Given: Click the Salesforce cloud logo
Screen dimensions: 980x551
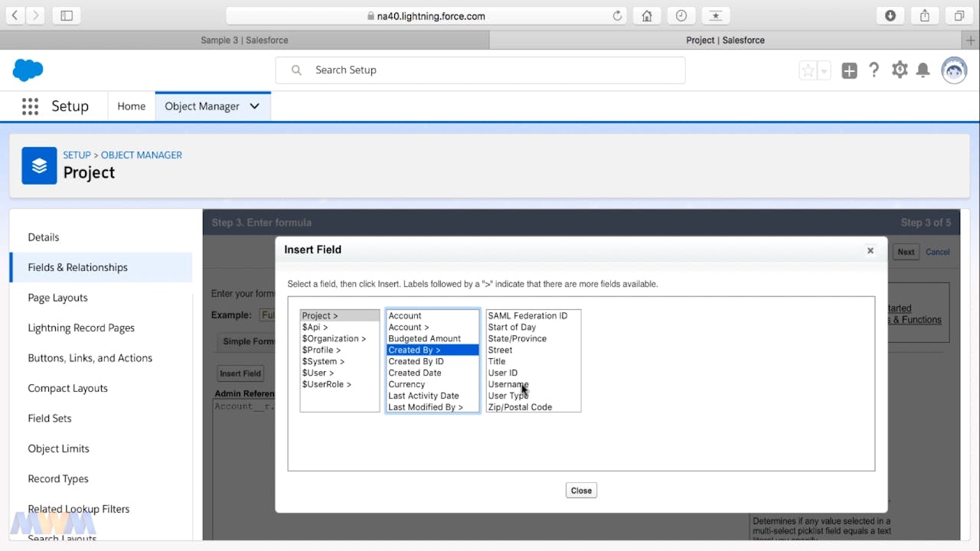Looking at the screenshot, I should [28, 70].
